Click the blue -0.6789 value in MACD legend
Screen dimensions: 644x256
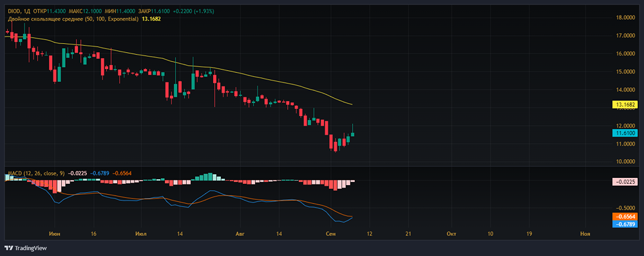coord(100,173)
